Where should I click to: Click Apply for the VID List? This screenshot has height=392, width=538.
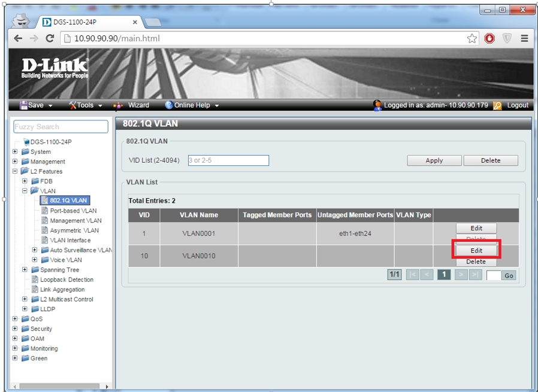pos(434,160)
